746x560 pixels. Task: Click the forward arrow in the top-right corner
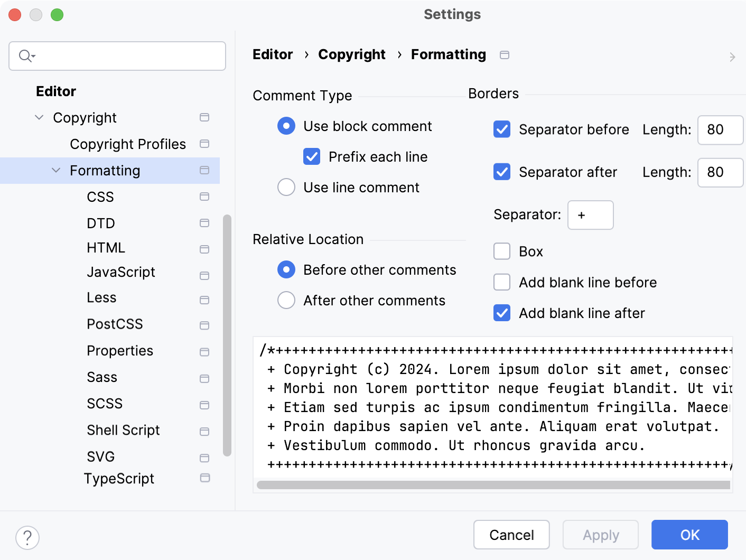[x=732, y=57]
